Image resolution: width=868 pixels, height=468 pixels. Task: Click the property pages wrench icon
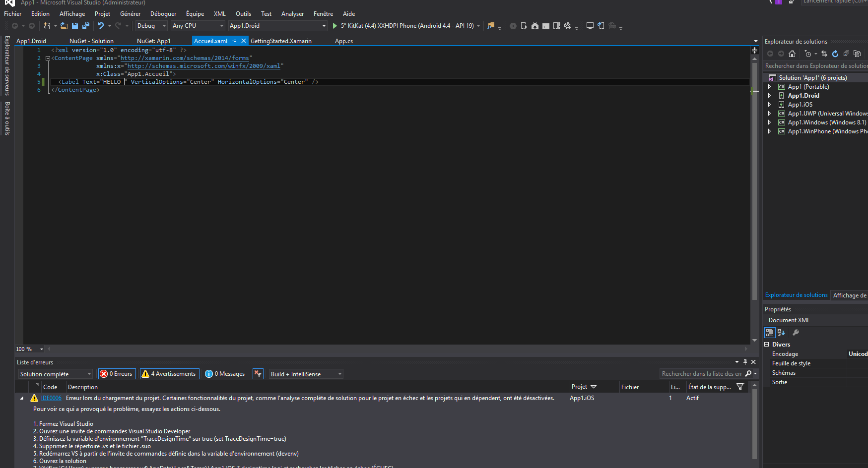coord(796,333)
